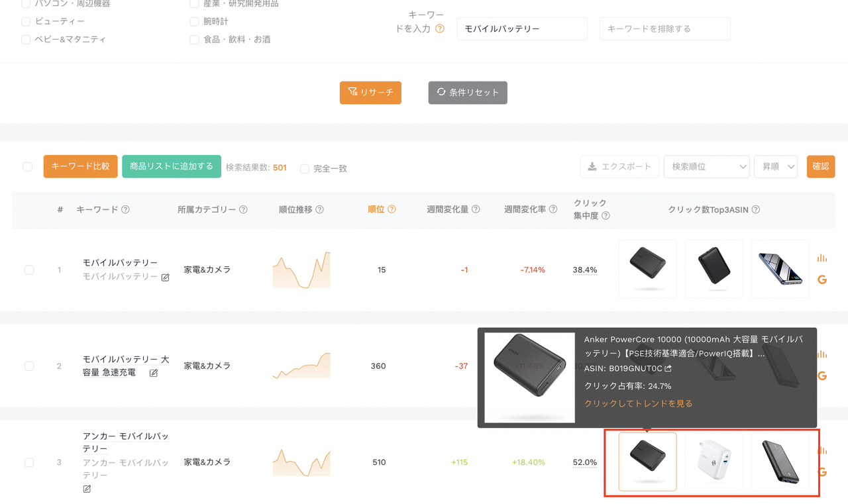
Task: Select the row 2 keyword checkbox
Action: tap(29, 366)
